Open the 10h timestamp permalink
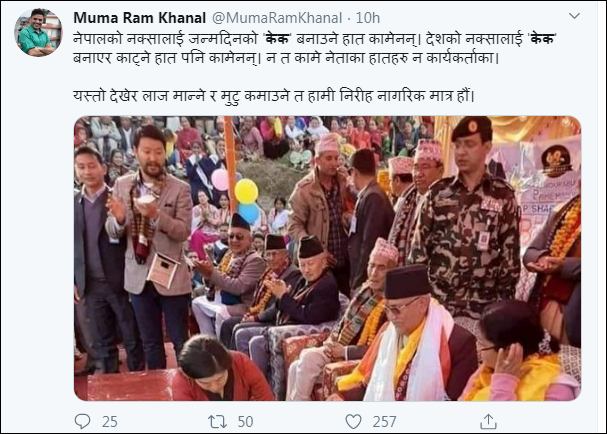This screenshot has width=607, height=434. [368, 18]
